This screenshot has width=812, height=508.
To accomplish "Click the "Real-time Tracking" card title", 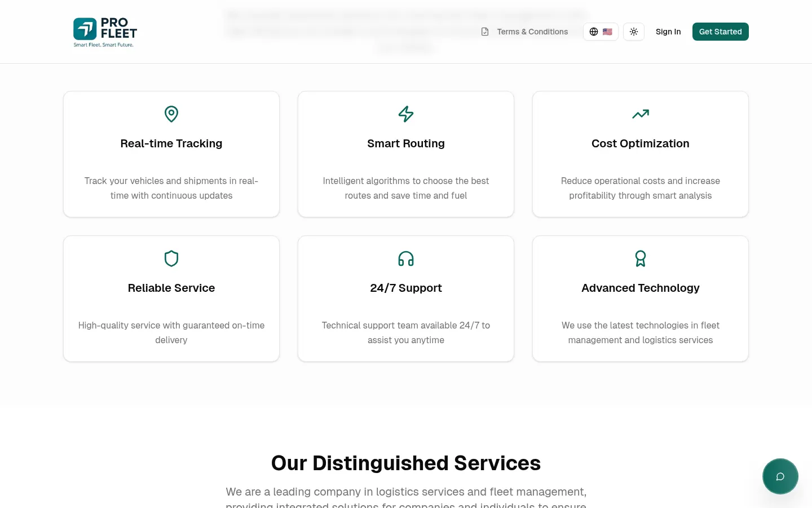I will pos(171,143).
